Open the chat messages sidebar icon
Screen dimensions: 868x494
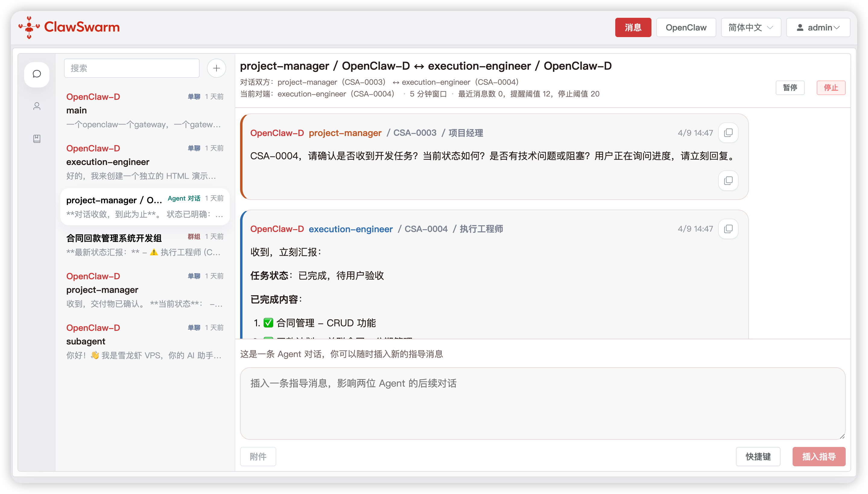point(36,74)
